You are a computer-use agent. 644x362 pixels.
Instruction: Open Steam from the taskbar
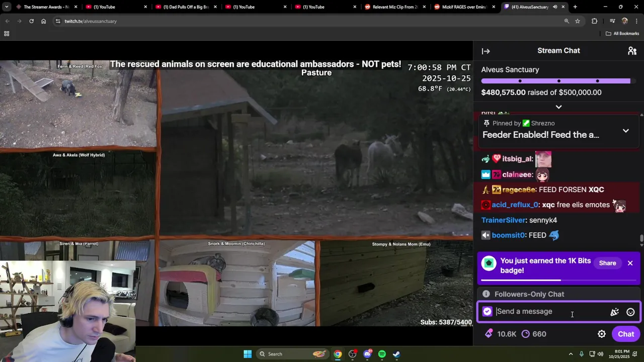[396, 354]
